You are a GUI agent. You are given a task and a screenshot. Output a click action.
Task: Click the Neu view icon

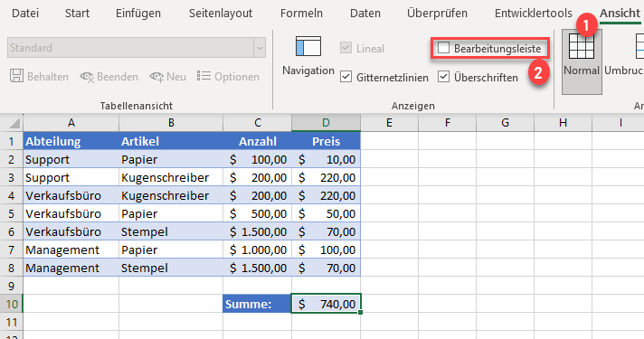[156, 77]
